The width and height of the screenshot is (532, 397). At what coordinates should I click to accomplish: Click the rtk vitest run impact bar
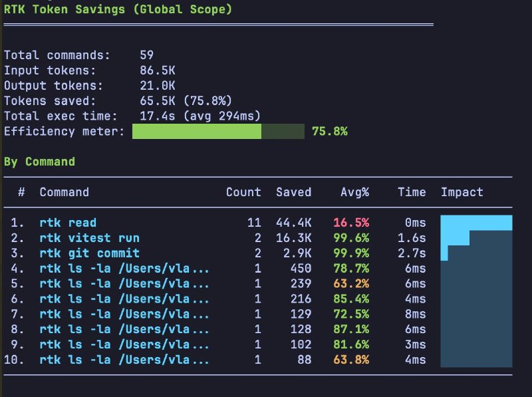pos(455,238)
